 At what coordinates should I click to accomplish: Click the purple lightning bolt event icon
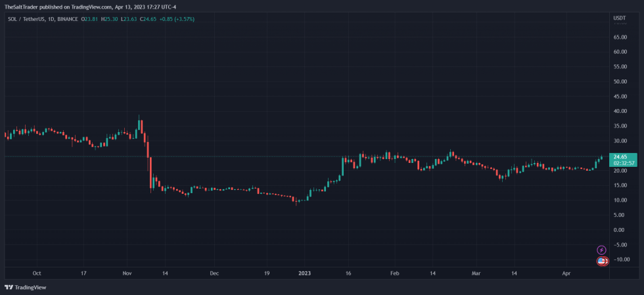click(601, 250)
